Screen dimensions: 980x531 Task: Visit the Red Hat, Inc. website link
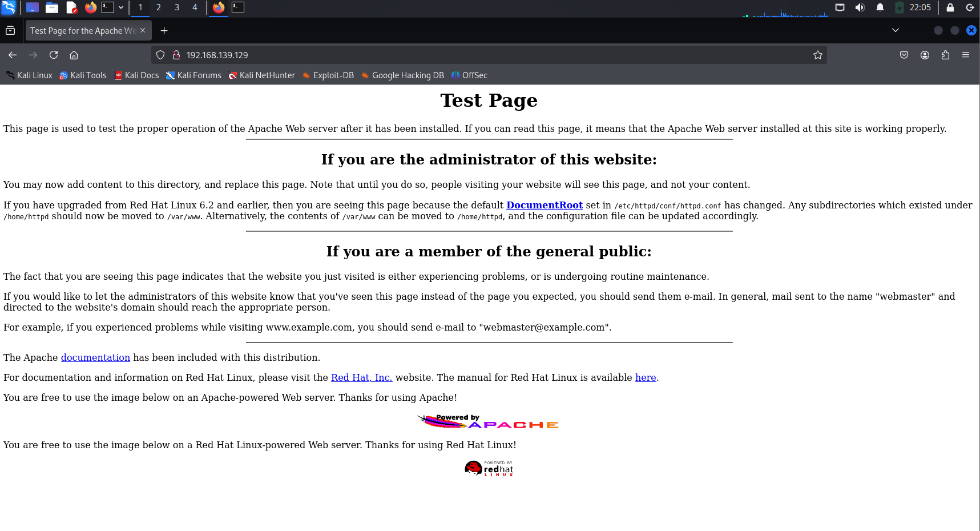pos(362,377)
